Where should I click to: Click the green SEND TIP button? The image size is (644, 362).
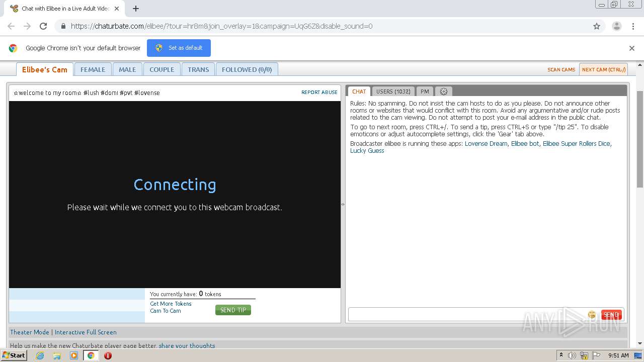(233, 310)
